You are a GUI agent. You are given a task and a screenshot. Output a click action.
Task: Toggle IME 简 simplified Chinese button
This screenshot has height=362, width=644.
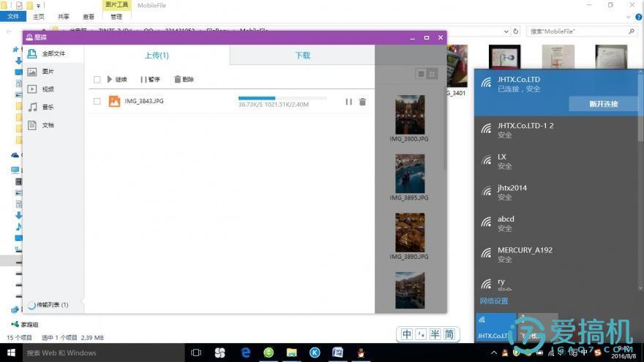[x=449, y=334]
